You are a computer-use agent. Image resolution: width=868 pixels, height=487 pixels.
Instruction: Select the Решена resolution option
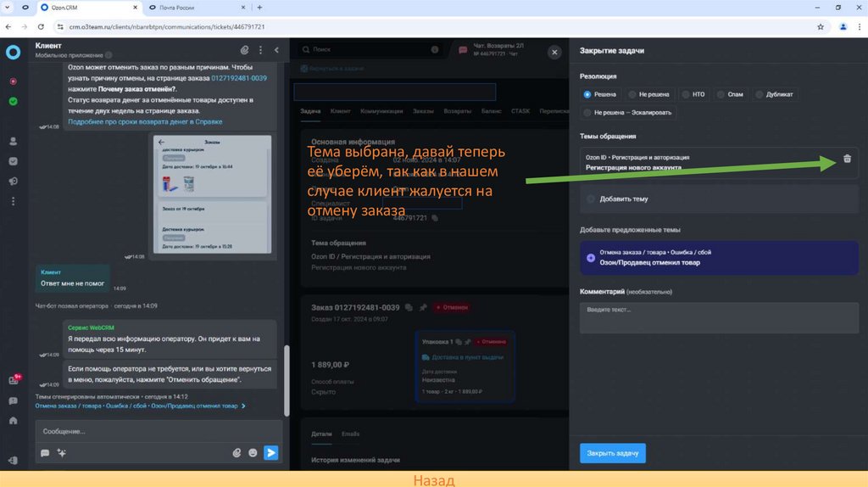pos(599,94)
